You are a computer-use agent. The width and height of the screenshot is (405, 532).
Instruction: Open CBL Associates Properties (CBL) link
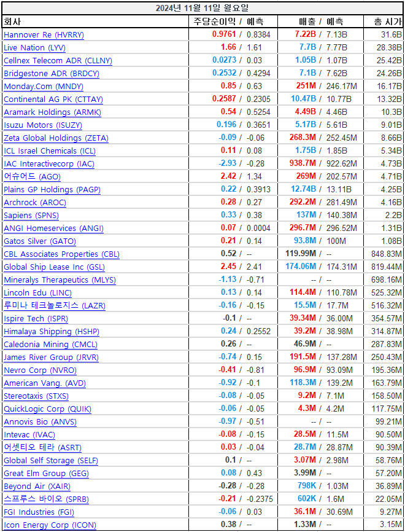coord(62,254)
